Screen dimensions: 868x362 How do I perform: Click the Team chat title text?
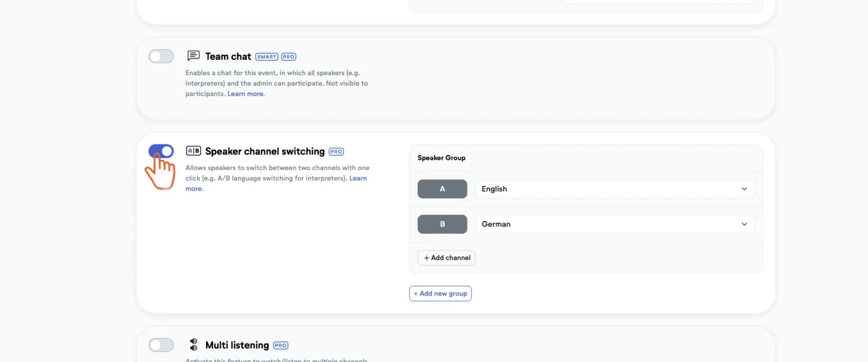tap(228, 57)
